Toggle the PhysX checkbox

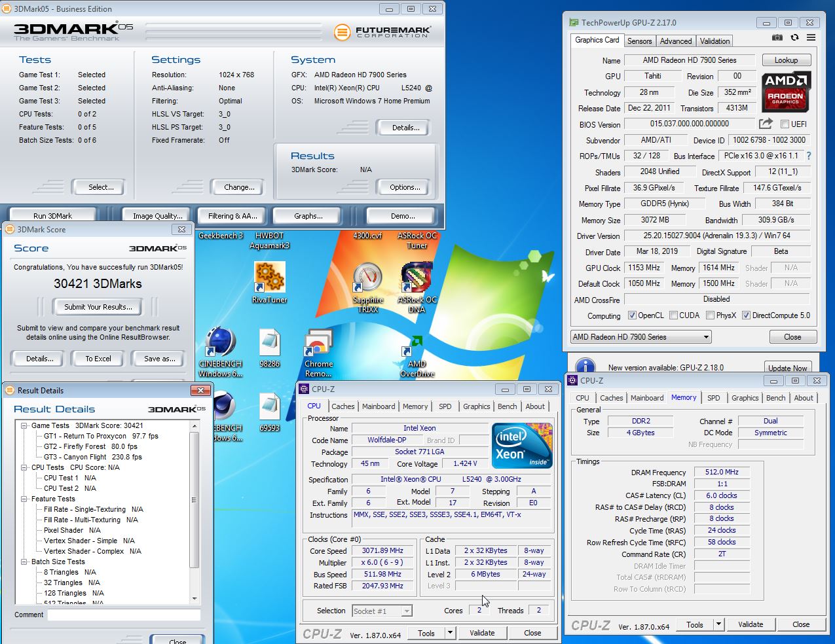coord(710,315)
